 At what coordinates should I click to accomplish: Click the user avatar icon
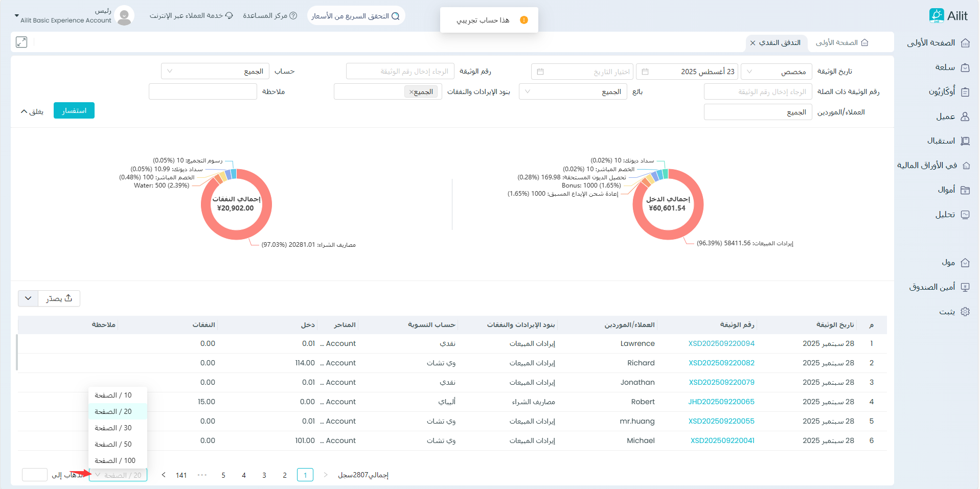pyautogui.click(x=124, y=16)
